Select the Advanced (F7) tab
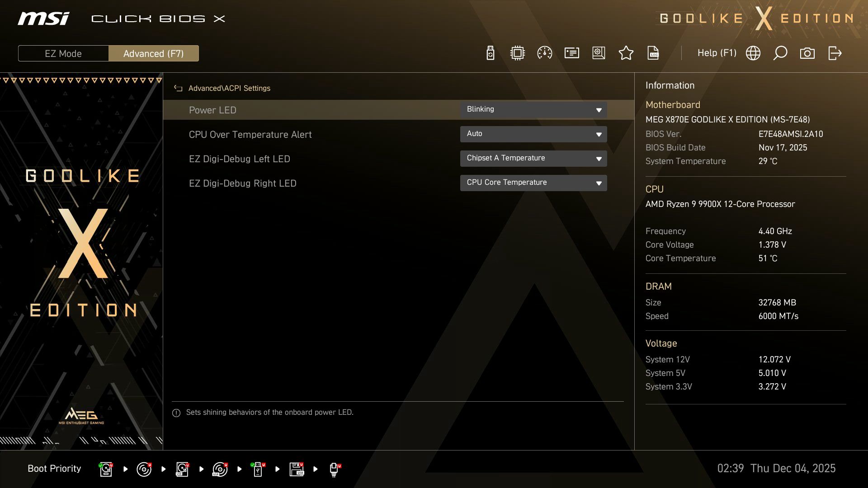 [x=154, y=53]
